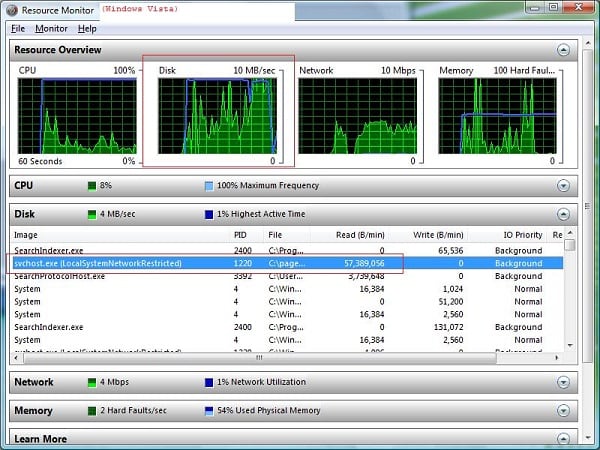
Task: Select the svchost.exe LocalSystemNetworkRestricted row
Action: [x=98, y=263]
